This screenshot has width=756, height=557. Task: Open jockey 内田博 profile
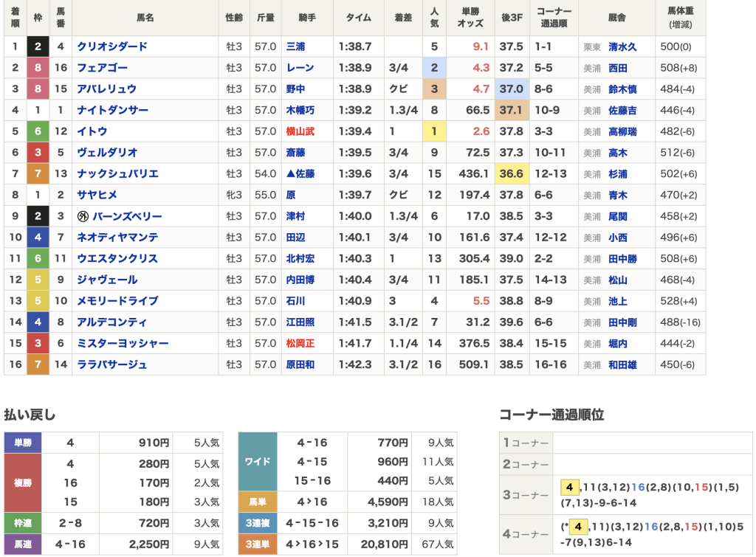(x=300, y=280)
